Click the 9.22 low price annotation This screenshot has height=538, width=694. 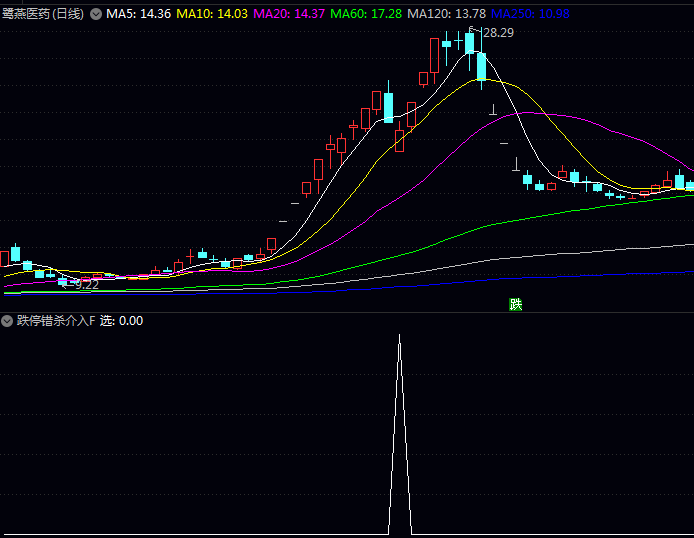(x=87, y=285)
